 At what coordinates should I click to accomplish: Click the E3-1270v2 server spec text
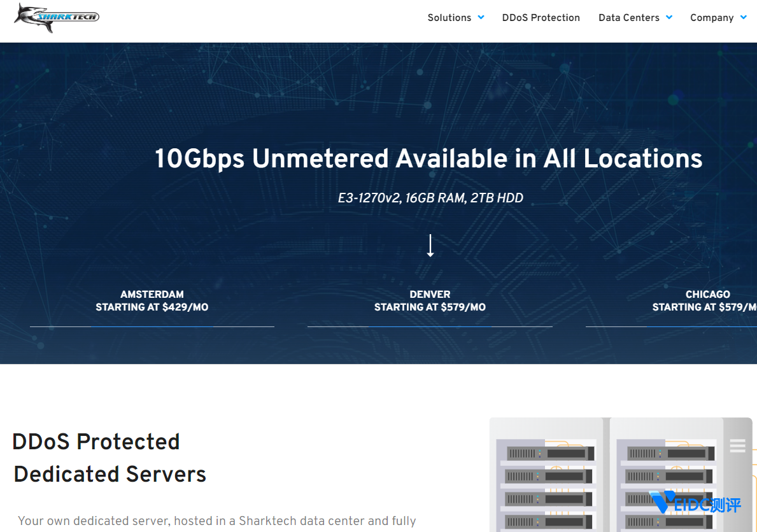point(430,198)
